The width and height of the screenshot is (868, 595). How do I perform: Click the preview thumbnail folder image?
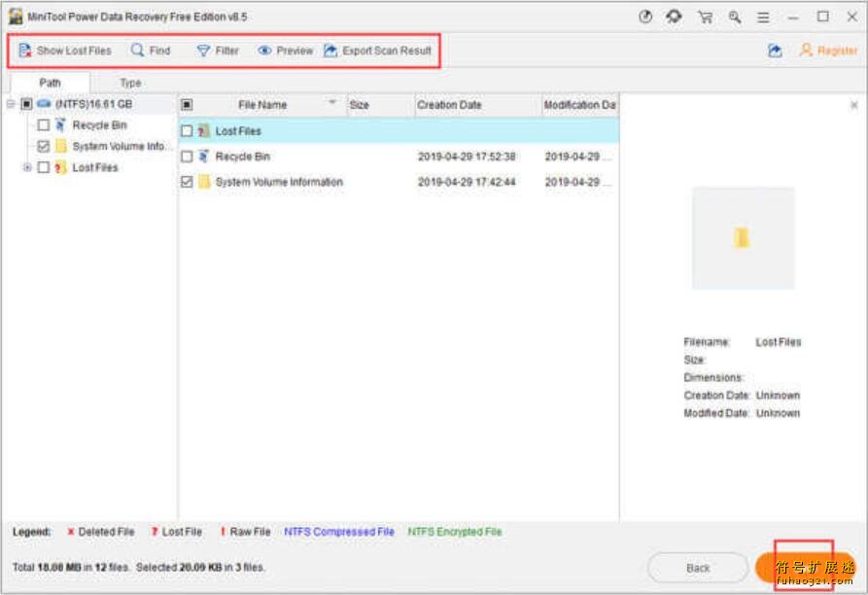coord(743,238)
